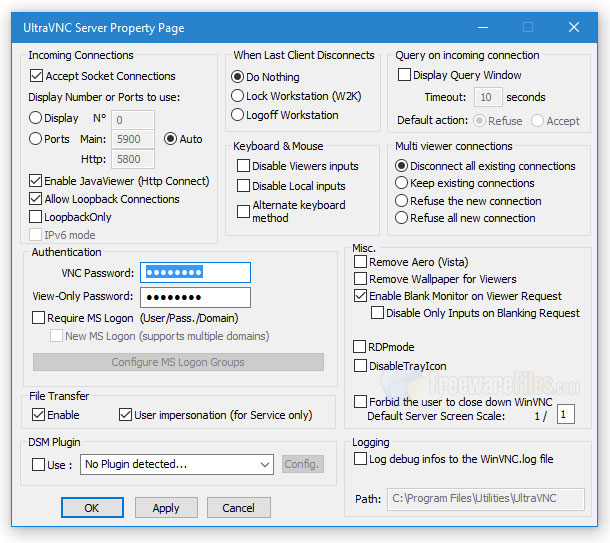Enable Remove Wallpaper for Viewers
Image resolution: width=610 pixels, height=543 pixels.
click(x=361, y=279)
